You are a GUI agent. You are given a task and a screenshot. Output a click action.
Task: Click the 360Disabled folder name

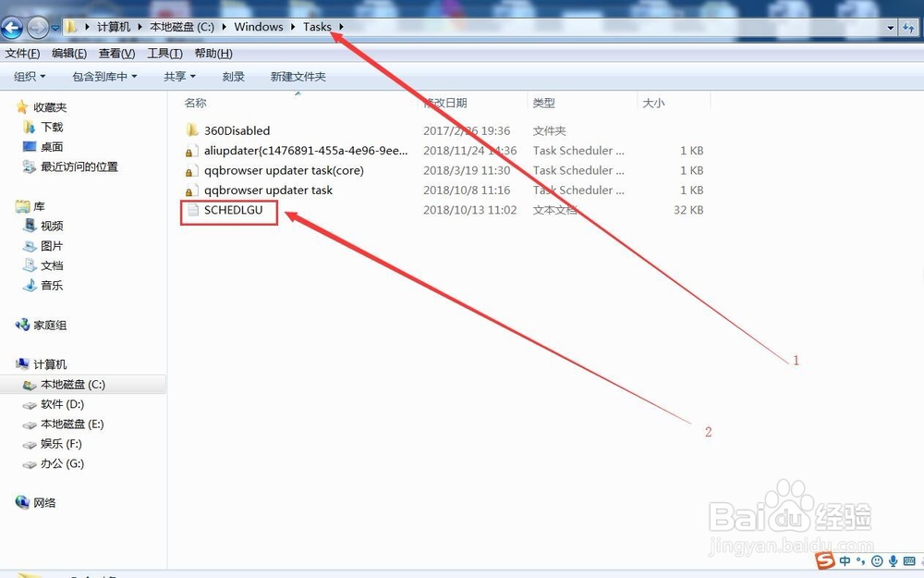tap(237, 130)
